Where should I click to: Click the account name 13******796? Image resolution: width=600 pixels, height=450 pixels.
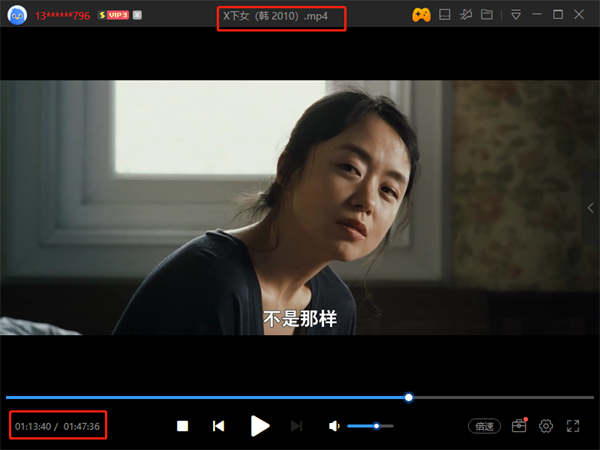pos(62,16)
